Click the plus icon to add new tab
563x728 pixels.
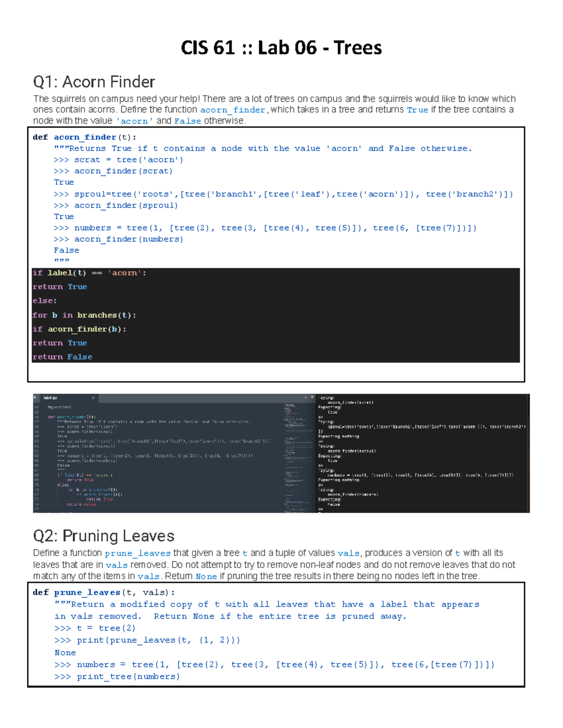click(x=305, y=398)
